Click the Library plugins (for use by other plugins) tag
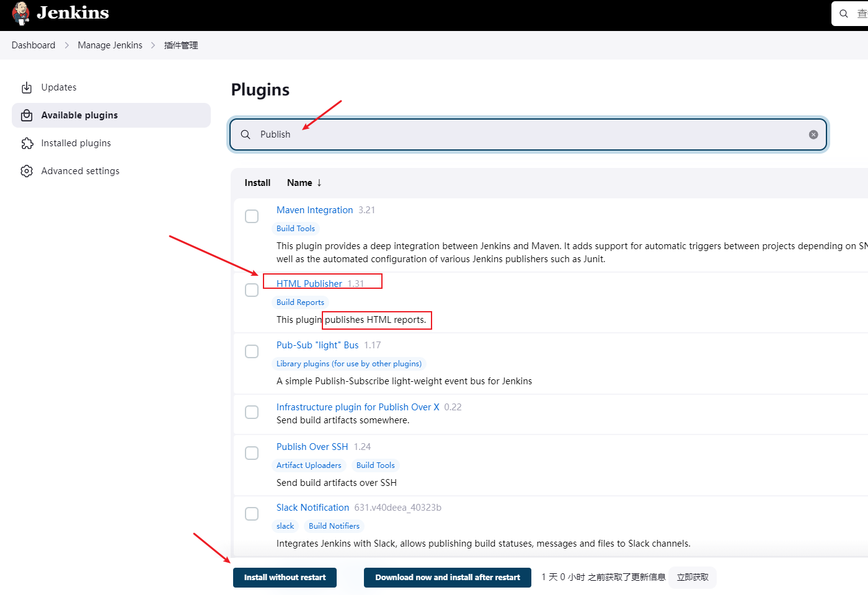 pyautogui.click(x=349, y=364)
